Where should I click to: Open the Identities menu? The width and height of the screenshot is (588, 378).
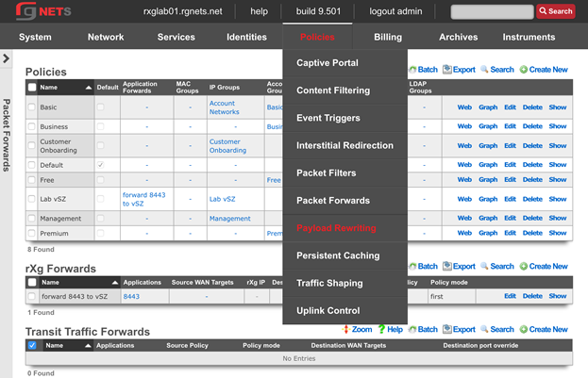[246, 37]
